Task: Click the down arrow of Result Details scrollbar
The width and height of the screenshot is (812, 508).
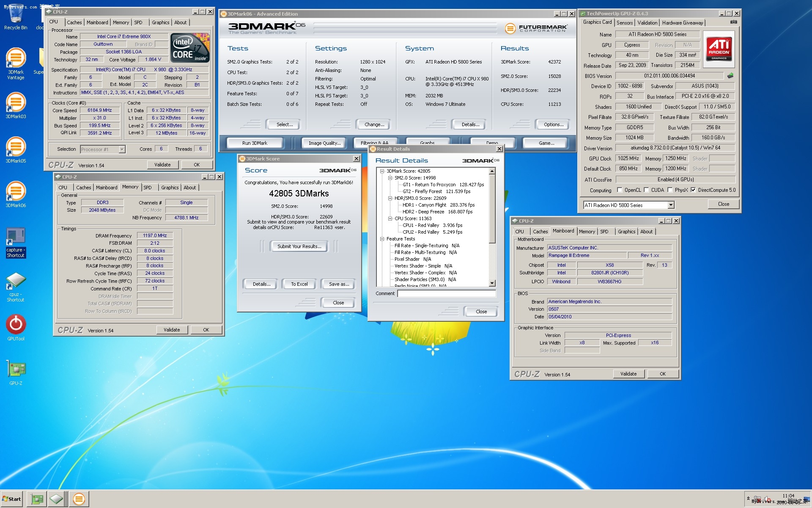Action: click(492, 283)
